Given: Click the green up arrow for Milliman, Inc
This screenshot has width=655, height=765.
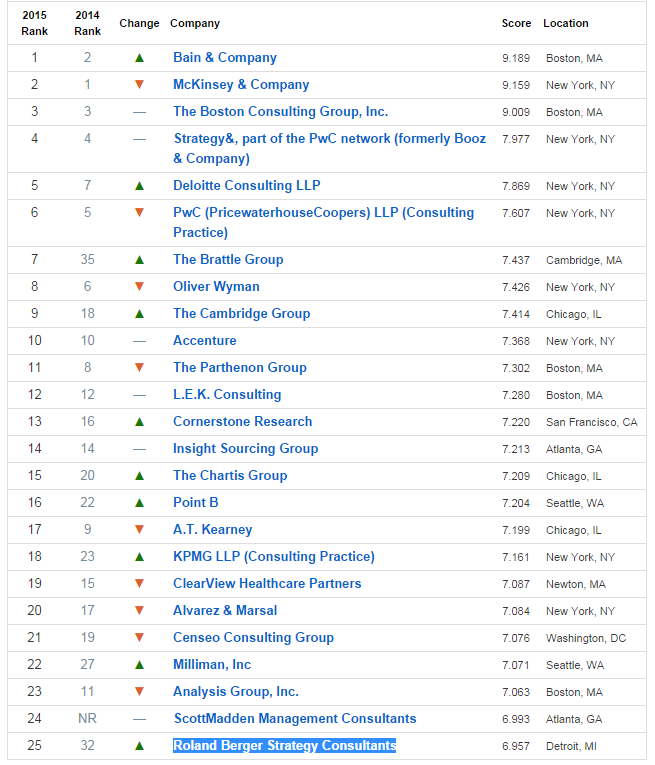Looking at the screenshot, I should click(x=139, y=664).
